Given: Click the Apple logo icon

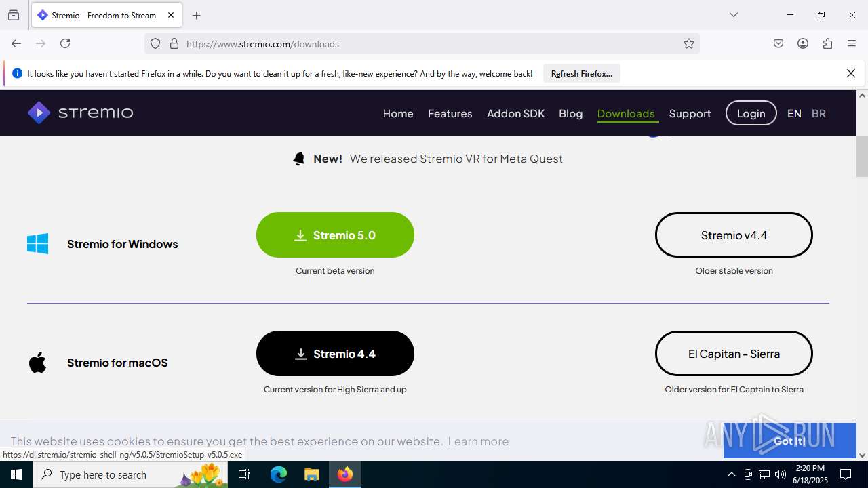Looking at the screenshot, I should (x=38, y=362).
